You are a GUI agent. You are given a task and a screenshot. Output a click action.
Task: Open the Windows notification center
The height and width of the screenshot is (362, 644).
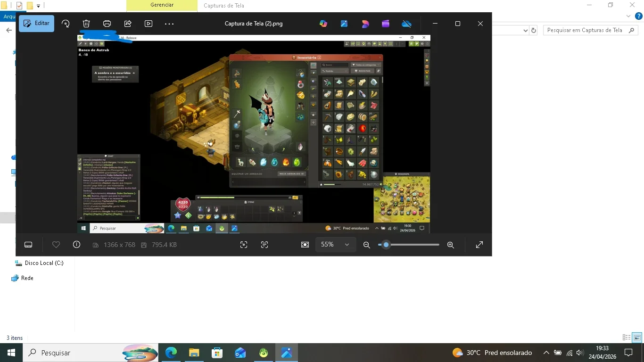628,353
